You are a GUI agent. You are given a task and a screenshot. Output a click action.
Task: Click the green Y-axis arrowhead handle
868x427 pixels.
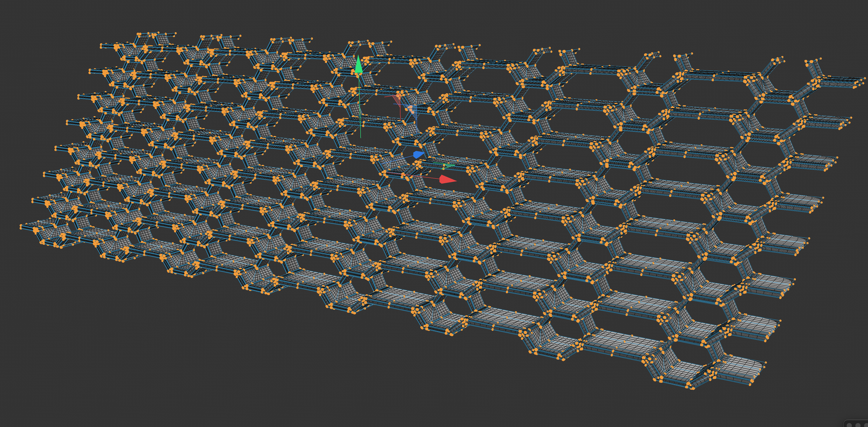(x=358, y=66)
